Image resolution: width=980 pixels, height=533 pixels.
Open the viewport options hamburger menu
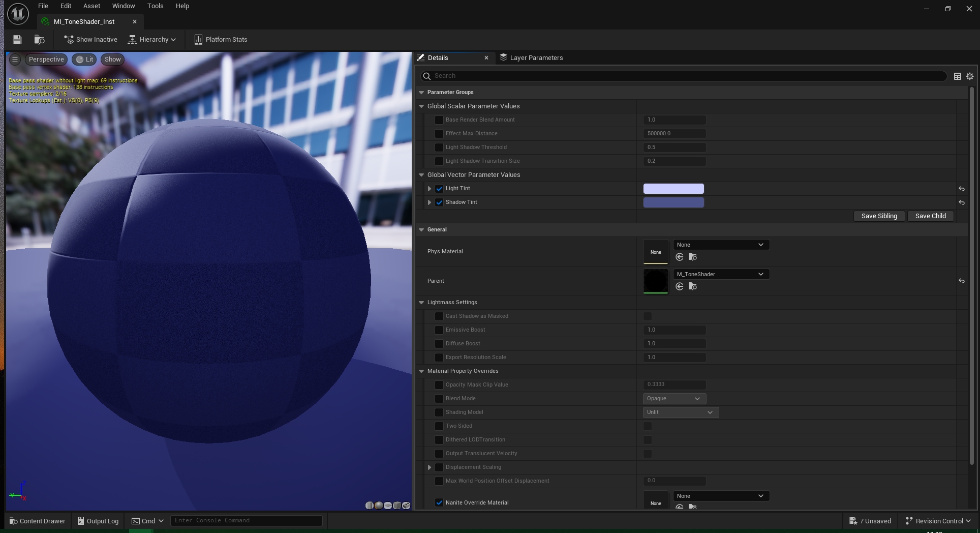point(15,60)
